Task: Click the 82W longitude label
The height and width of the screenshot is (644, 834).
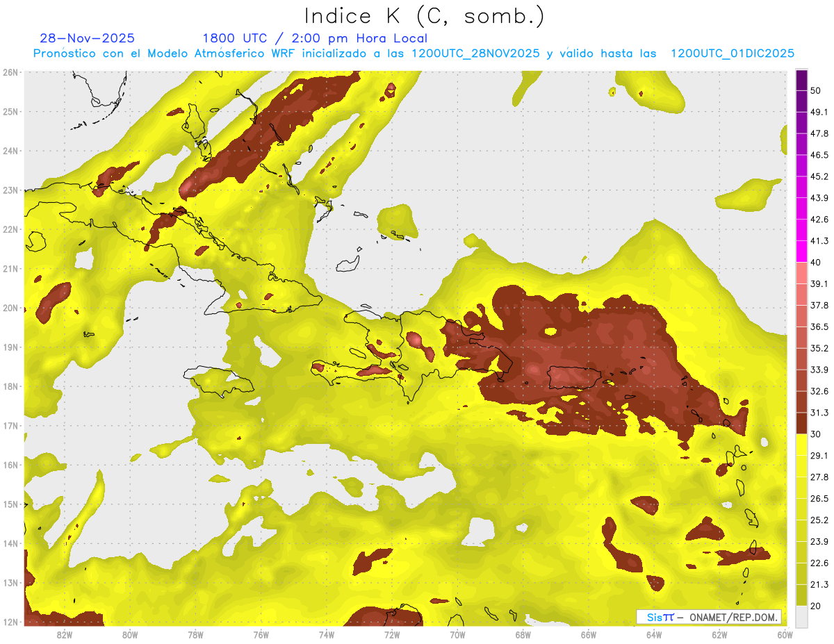Action: tap(64, 634)
